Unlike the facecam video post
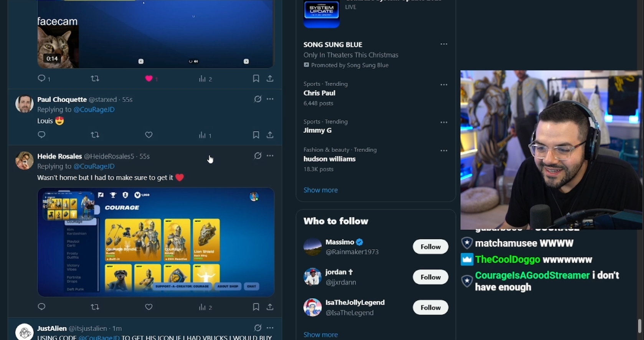This screenshot has width=644, height=340. coord(149,79)
